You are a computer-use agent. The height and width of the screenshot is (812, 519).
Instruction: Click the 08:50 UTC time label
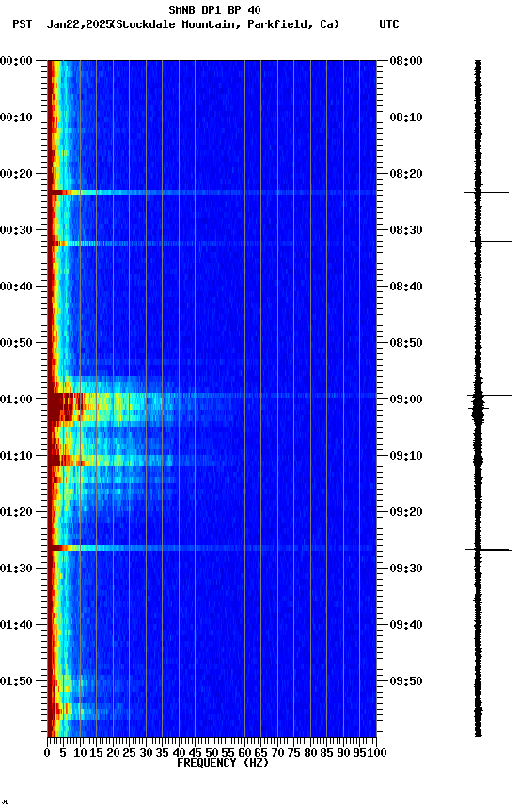[x=406, y=343]
